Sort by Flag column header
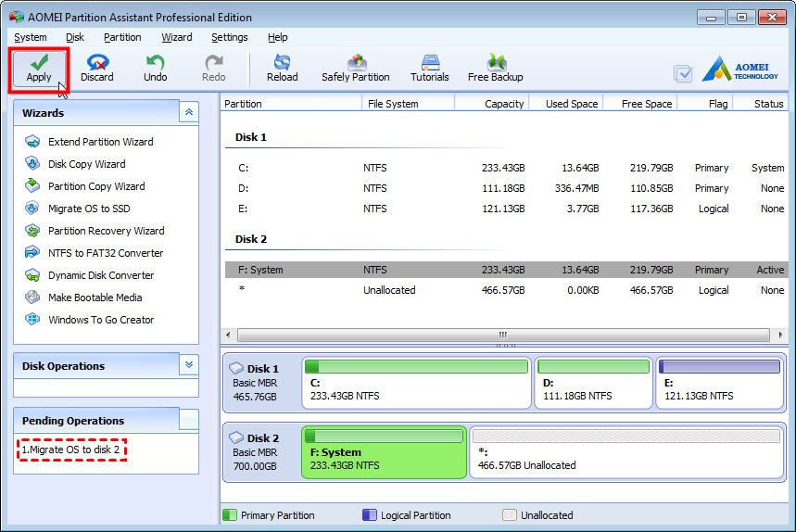 [x=705, y=104]
